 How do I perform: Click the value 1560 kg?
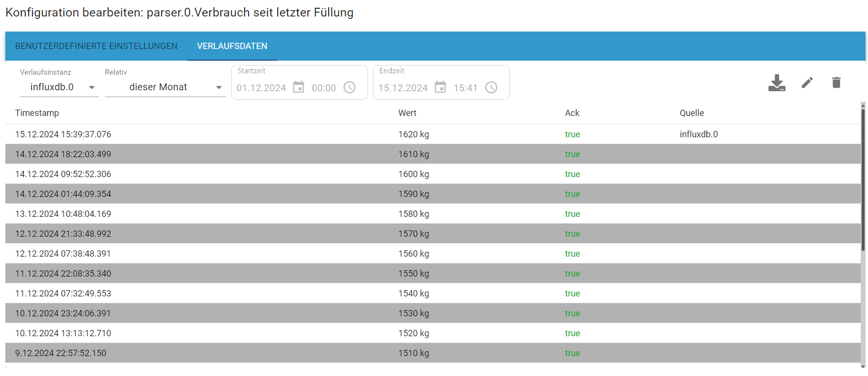(x=414, y=254)
